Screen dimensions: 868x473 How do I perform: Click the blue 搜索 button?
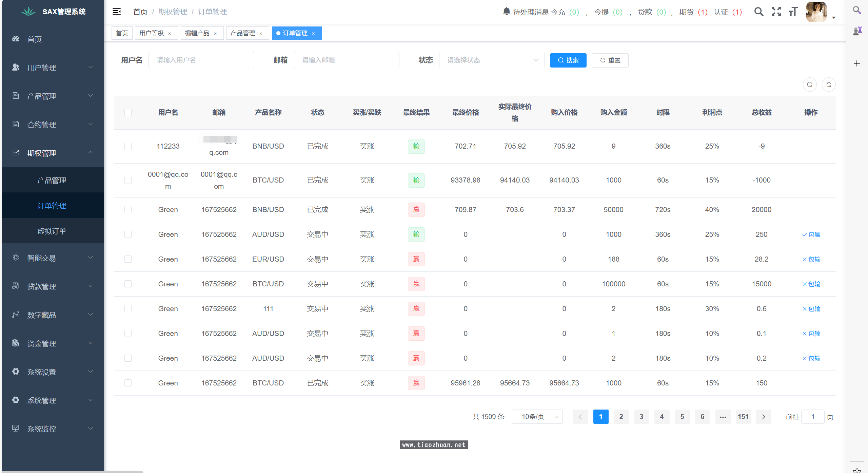point(568,60)
